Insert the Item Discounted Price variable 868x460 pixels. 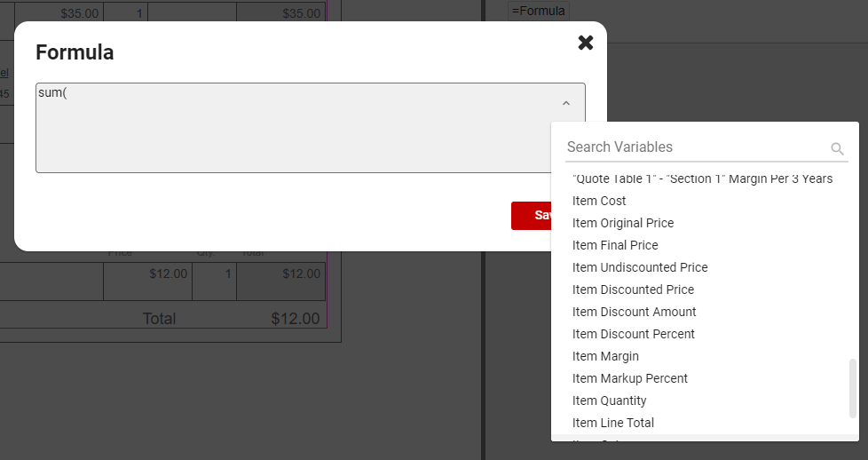pos(633,289)
